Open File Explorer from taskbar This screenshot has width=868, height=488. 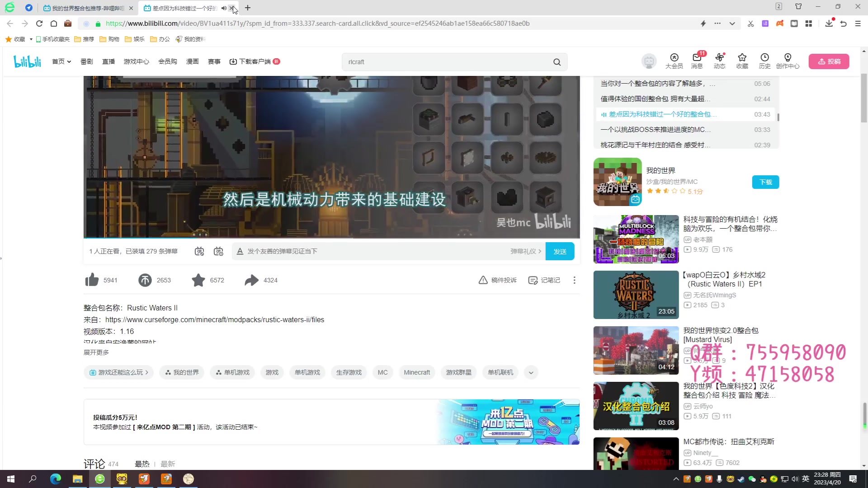[78, 479]
